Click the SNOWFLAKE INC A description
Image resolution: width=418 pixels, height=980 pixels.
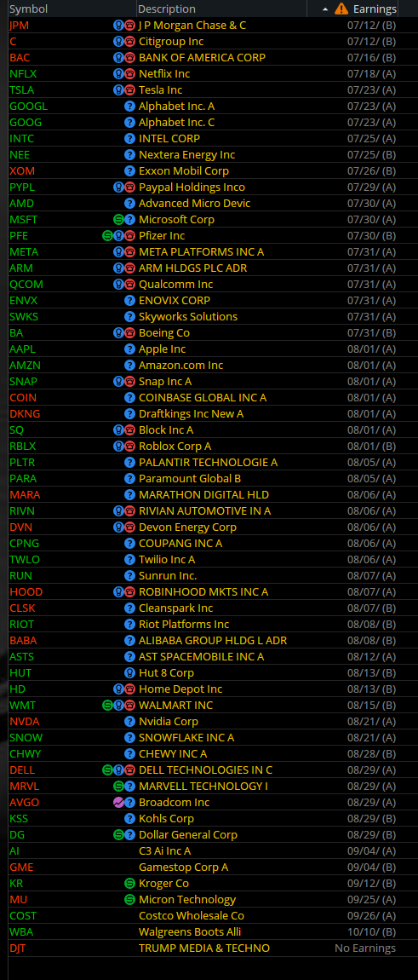(186, 738)
